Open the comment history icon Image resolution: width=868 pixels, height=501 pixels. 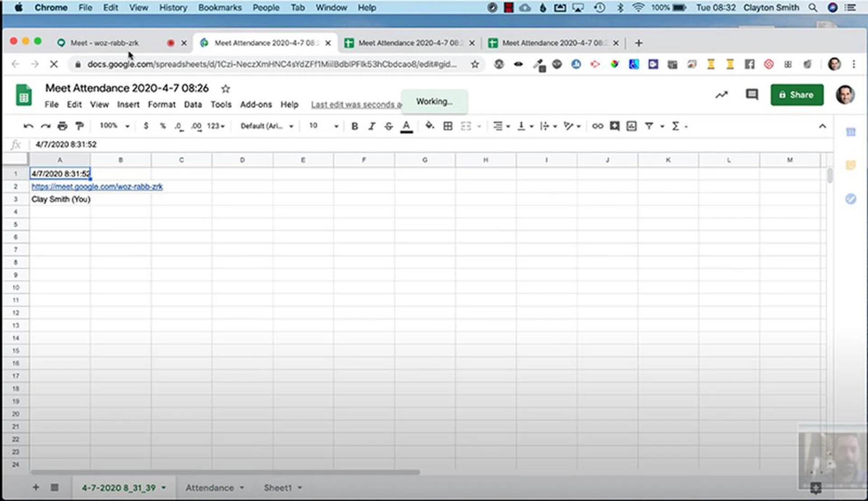(x=751, y=94)
